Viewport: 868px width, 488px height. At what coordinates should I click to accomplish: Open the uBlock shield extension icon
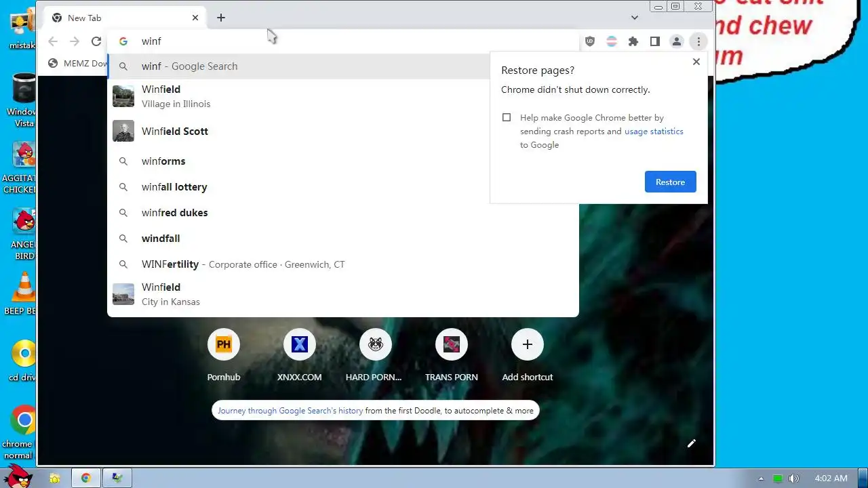[x=590, y=41]
